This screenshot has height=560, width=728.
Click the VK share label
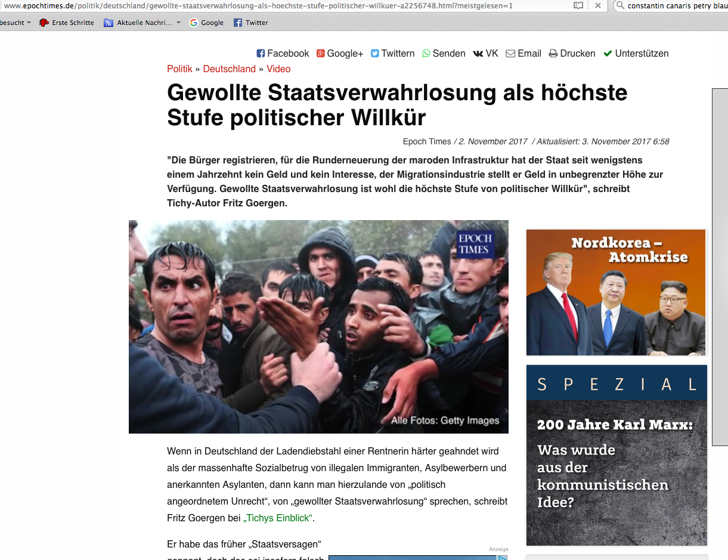pyautogui.click(x=492, y=54)
